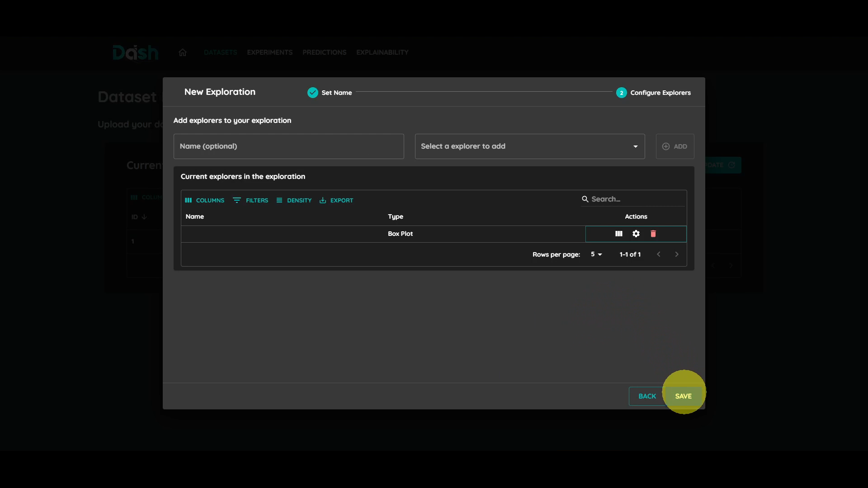Click the Actions column header
Image resolution: width=868 pixels, height=488 pixels.
coord(636,216)
